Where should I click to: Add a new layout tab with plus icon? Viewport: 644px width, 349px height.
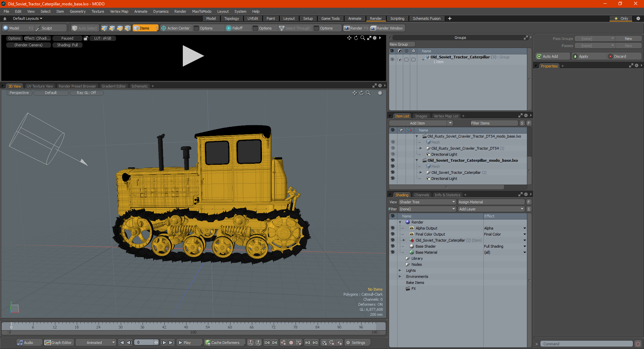pyautogui.click(x=450, y=18)
